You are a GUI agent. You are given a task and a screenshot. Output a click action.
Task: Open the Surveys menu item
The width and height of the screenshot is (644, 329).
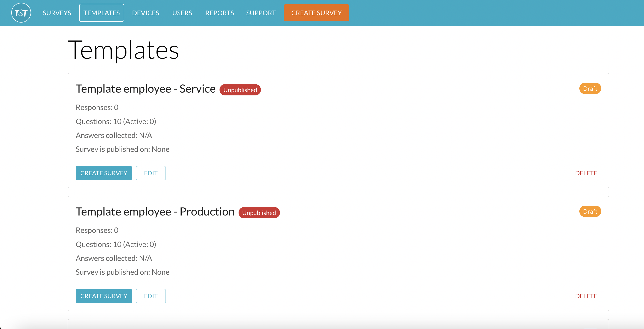(x=57, y=13)
